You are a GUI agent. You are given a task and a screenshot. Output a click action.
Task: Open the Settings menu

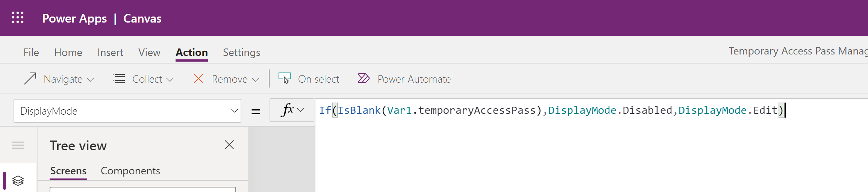point(242,52)
